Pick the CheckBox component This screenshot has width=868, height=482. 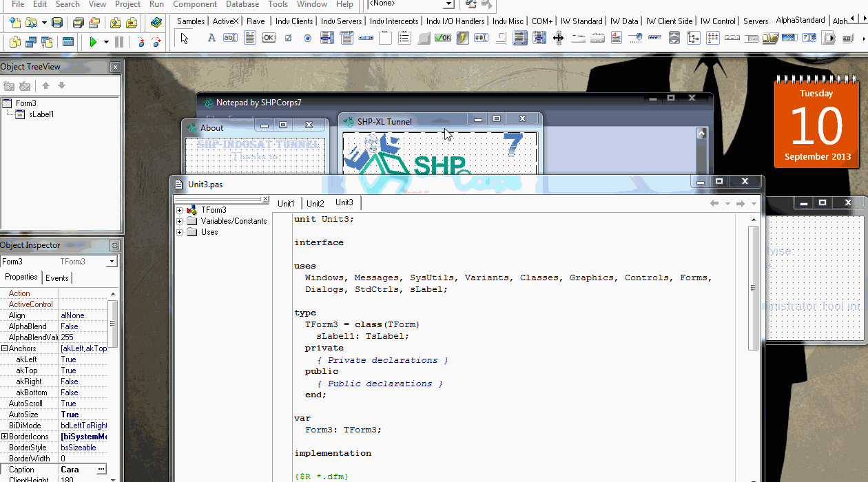click(x=288, y=39)
